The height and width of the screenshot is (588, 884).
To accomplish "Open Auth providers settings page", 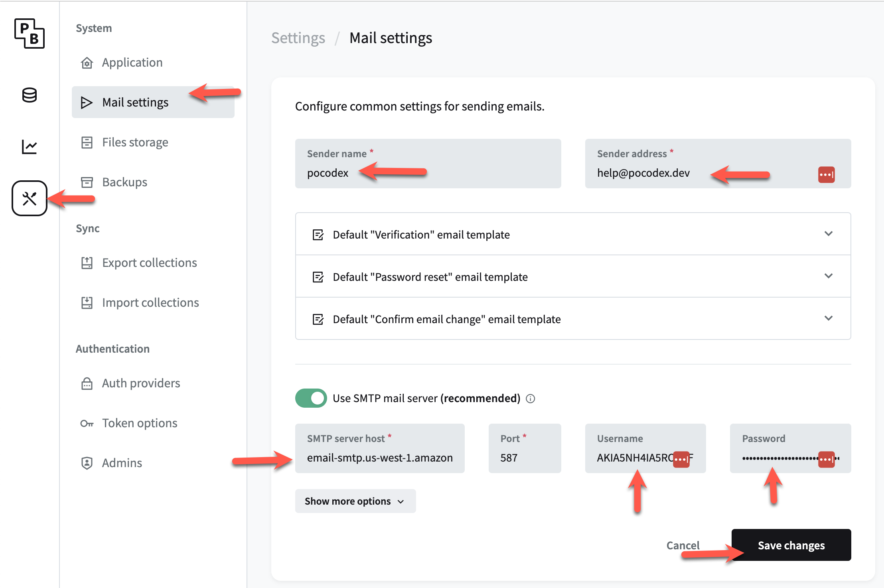I will coord(141,383).
